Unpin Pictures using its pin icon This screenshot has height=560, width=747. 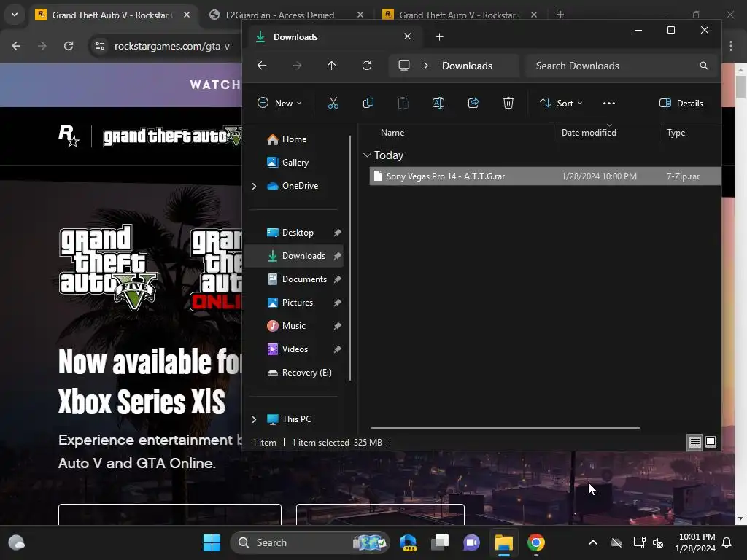(337, 303)
